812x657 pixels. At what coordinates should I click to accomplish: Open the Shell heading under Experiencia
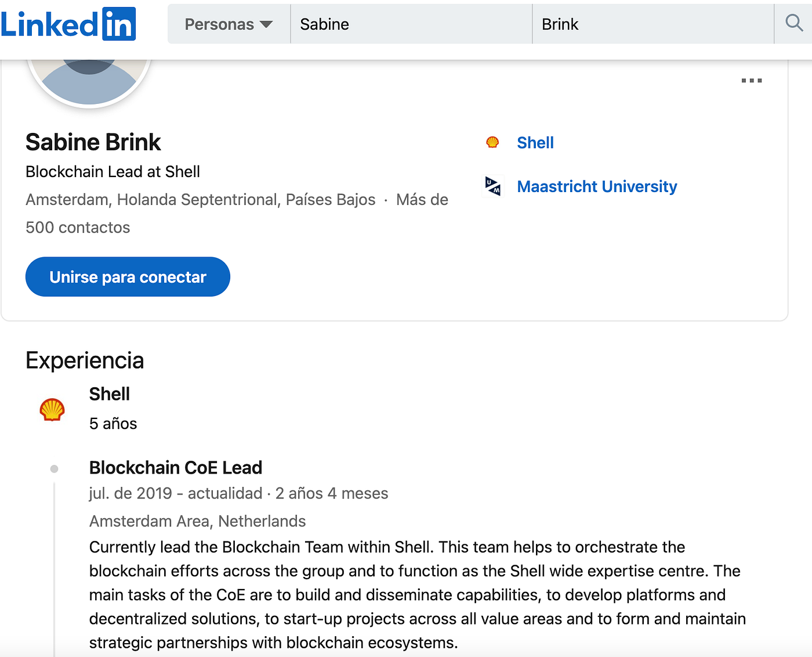[x=110, y=394]
